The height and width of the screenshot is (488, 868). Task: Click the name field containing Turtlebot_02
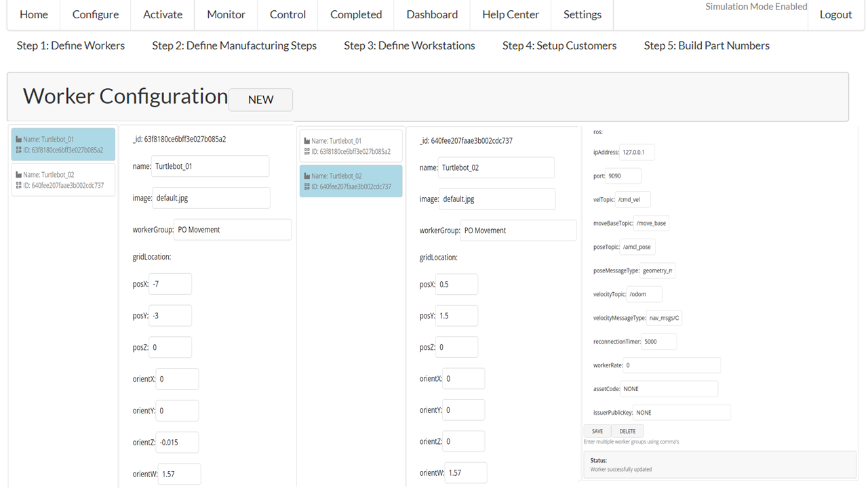496,167
